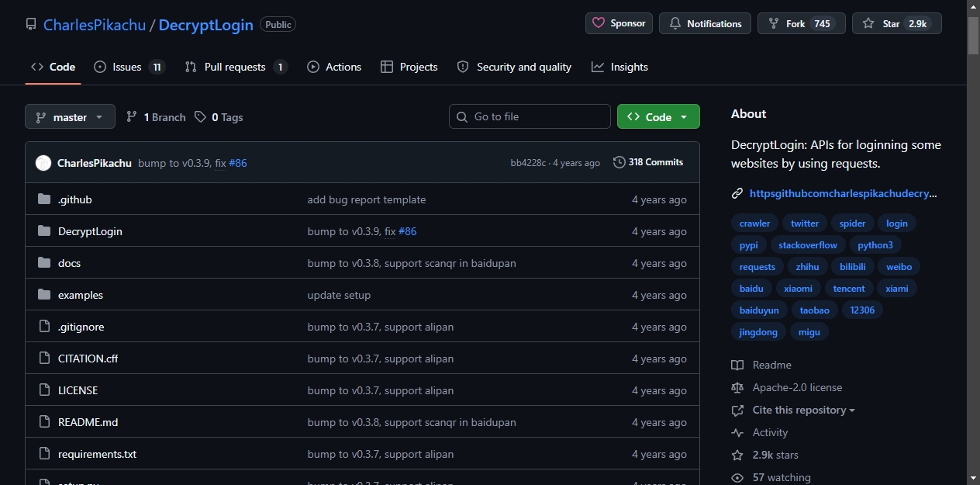Click "update setup" commit message
The width and height of the screenshot is (980, 485).
[339, 295]
